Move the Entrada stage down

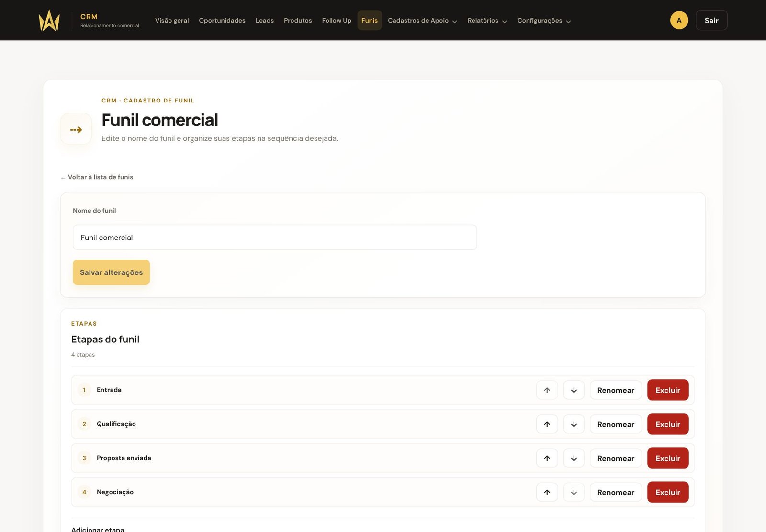pos(574,390)
